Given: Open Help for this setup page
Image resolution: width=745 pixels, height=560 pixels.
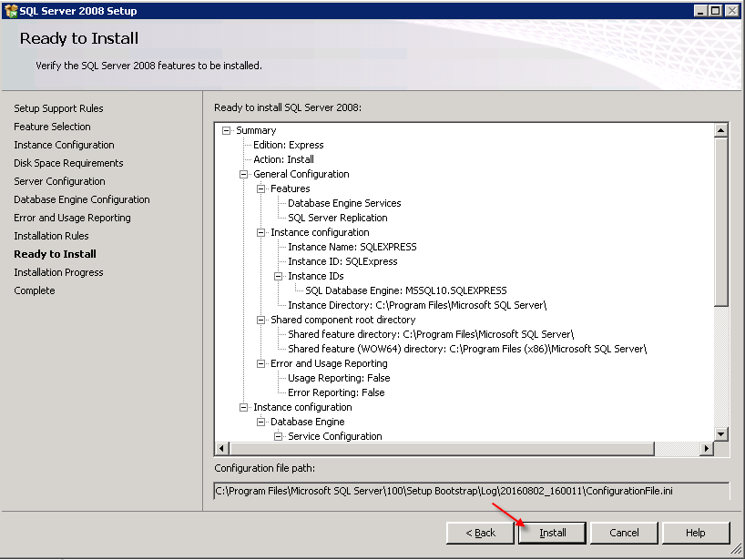Looking at the screenshot, I should click(696, 533).
